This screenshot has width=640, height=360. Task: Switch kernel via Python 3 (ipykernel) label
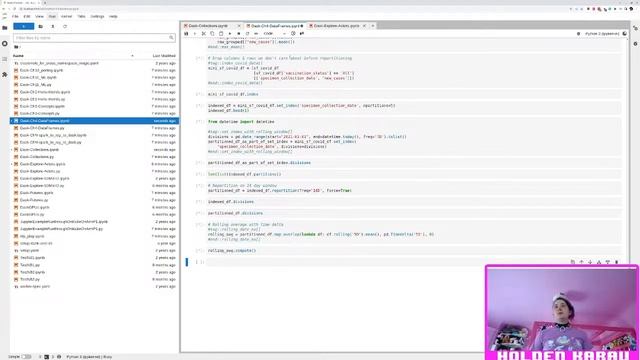[602, 33]
